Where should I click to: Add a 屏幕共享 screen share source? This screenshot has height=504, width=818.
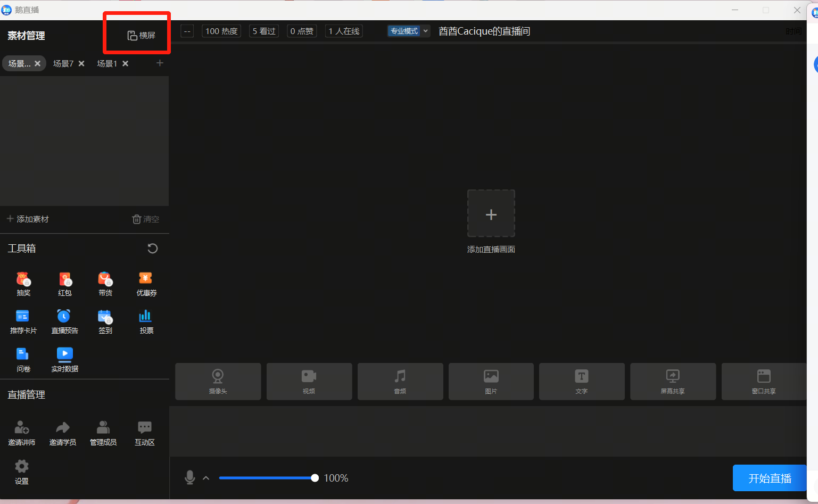coord(673,381)
